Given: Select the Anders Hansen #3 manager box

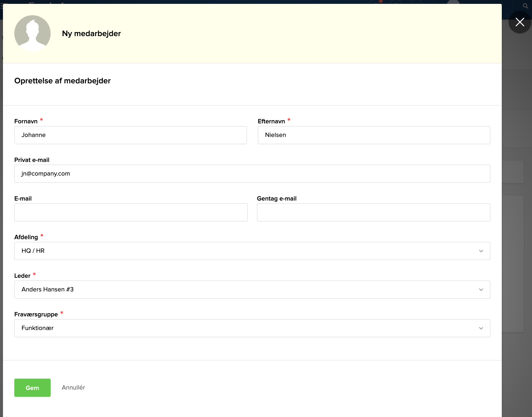Looking at the screenshot, I should pos(244,290).
